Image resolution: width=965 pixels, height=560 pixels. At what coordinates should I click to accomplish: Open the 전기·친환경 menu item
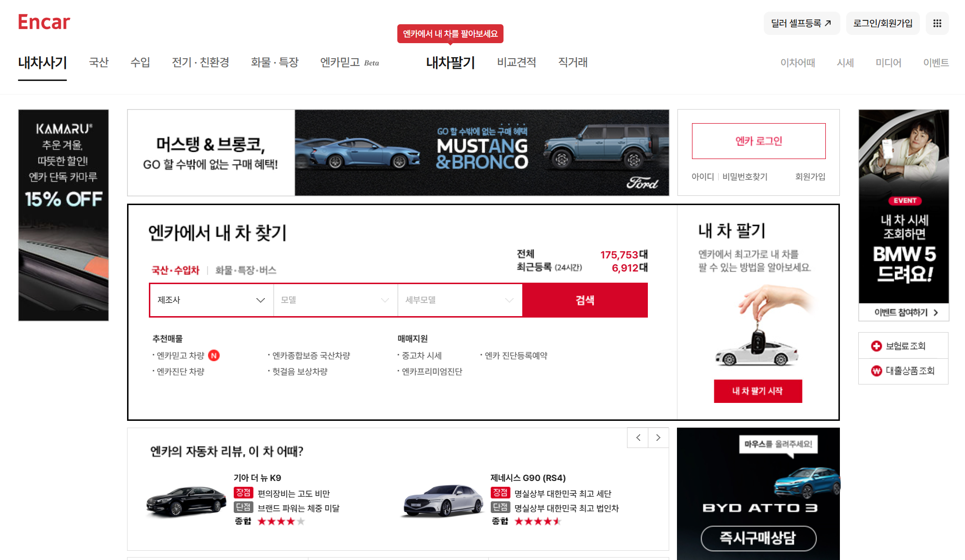pos(200,63)
